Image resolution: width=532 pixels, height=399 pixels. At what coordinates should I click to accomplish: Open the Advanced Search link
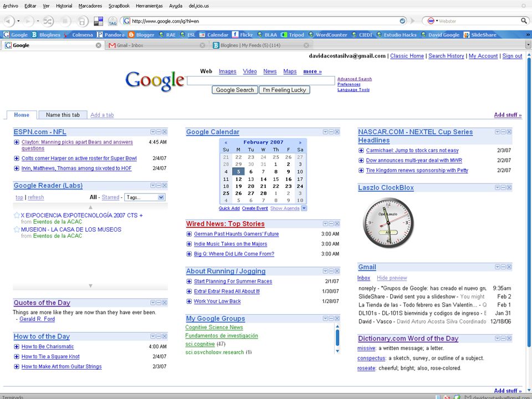[x=355, y=79]
